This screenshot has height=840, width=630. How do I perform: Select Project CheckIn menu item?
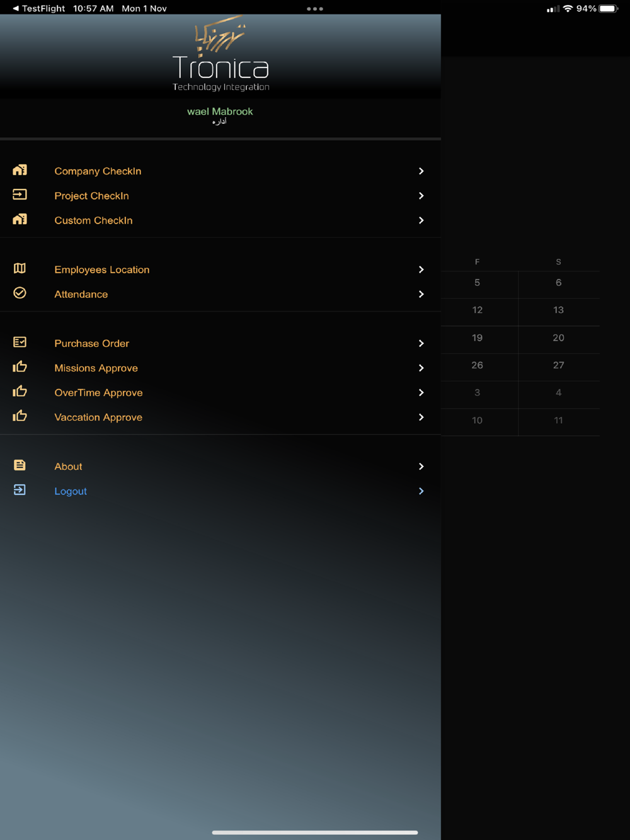coord(220,196)
